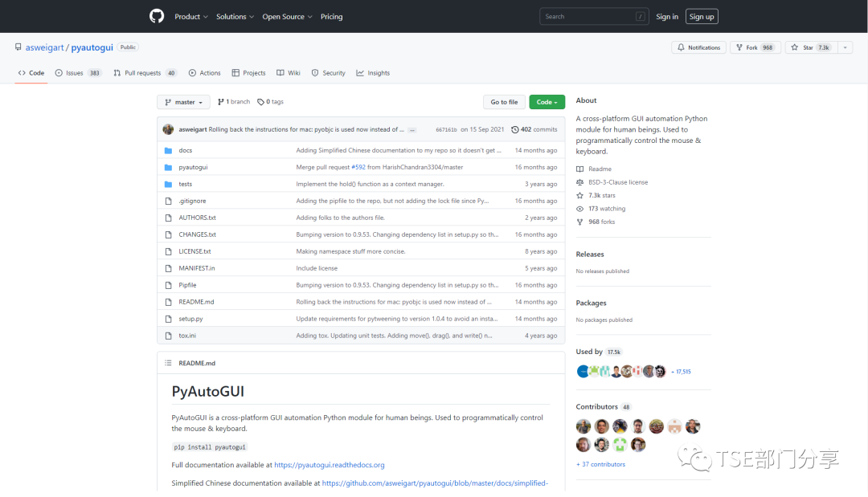868x497 pixels.
Task: Click the AUTHORS.txt file icon
Action: 168,218
